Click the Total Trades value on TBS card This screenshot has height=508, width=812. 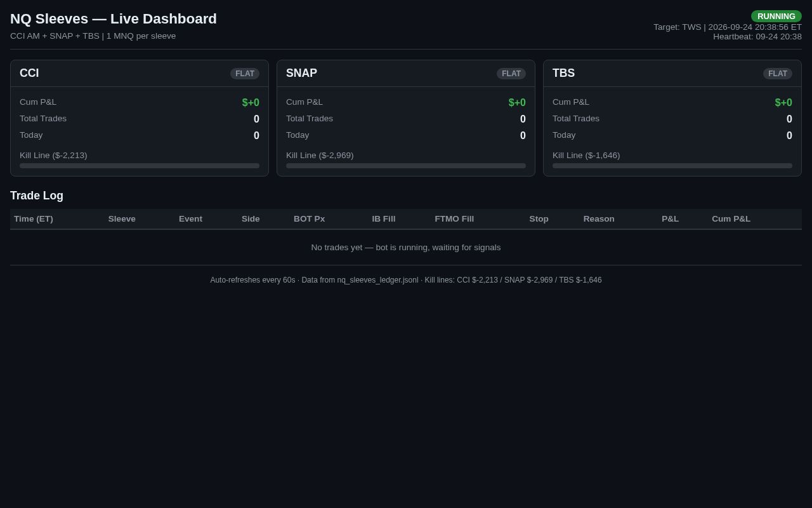coord(789,119)
